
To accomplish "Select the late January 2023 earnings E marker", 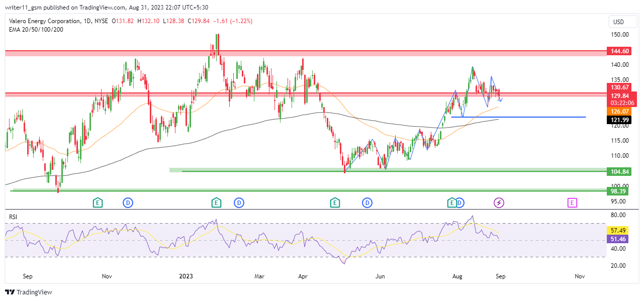I will tap(216, 203).
